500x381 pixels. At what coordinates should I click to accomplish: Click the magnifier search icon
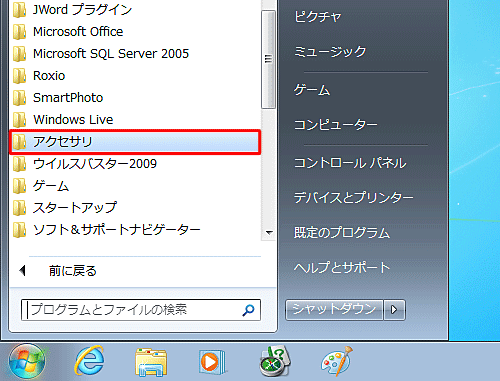tap(248, 310)
